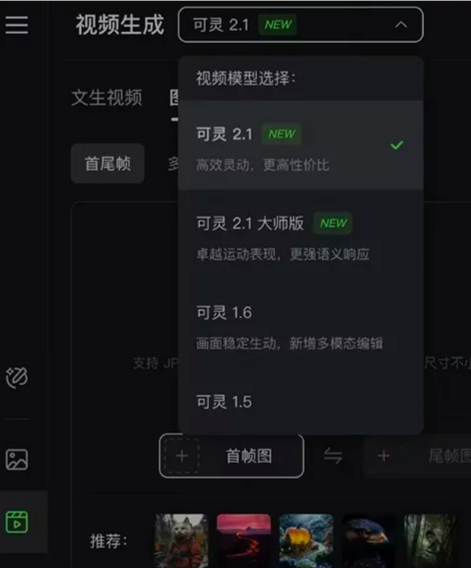Open the image generation sidebar icon
Screen dimensions: 471x568
pyautogui.click(x=17, y=459)
